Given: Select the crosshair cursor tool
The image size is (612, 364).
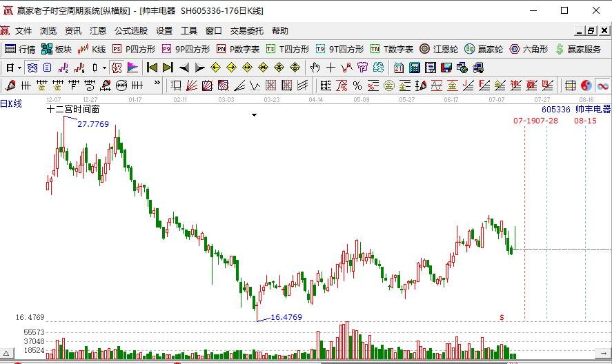Looking at the screenshot, I should coord(330,68).
